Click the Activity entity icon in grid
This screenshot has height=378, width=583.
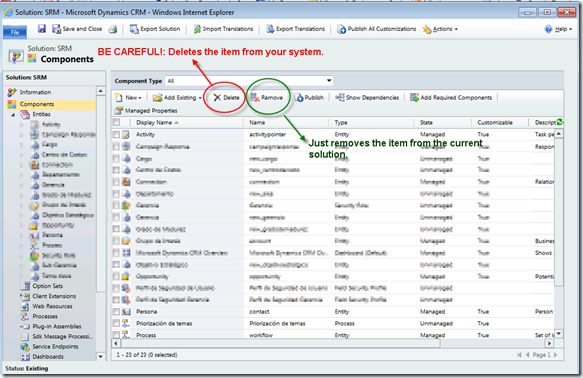coord(126,134)
